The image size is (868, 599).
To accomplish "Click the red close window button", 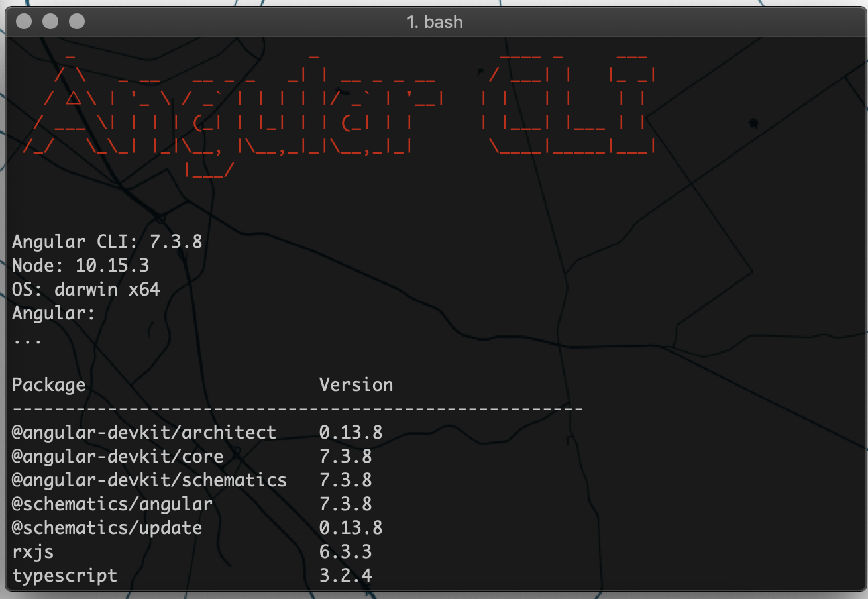I will tap(24, 21).
